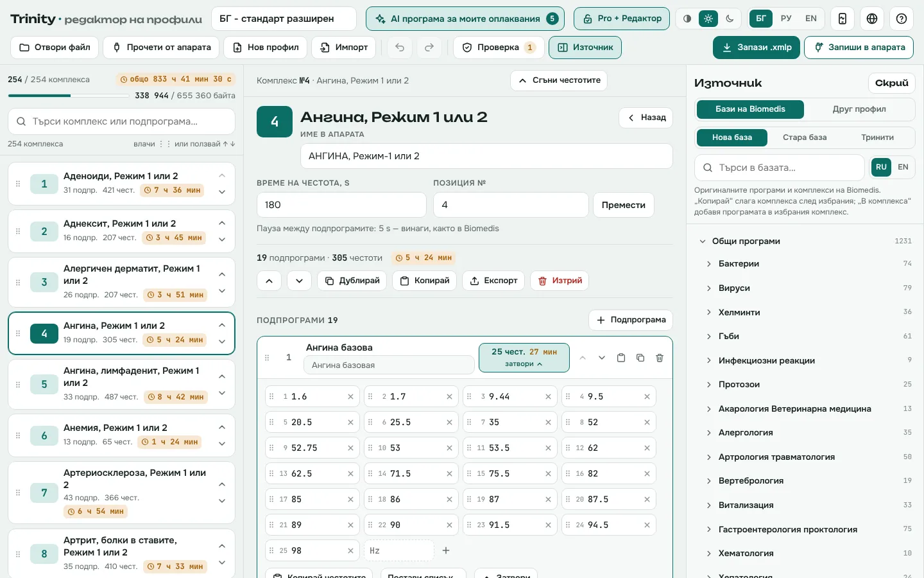Open the help question mark icon
Viewport: 924px width, 578px height.
[x=902, y=19]
